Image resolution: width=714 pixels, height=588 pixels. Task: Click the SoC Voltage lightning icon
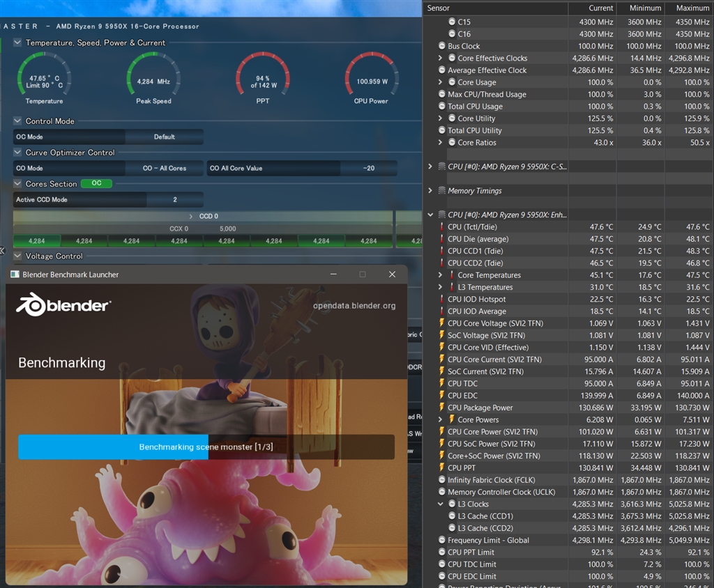click(441, 335)
